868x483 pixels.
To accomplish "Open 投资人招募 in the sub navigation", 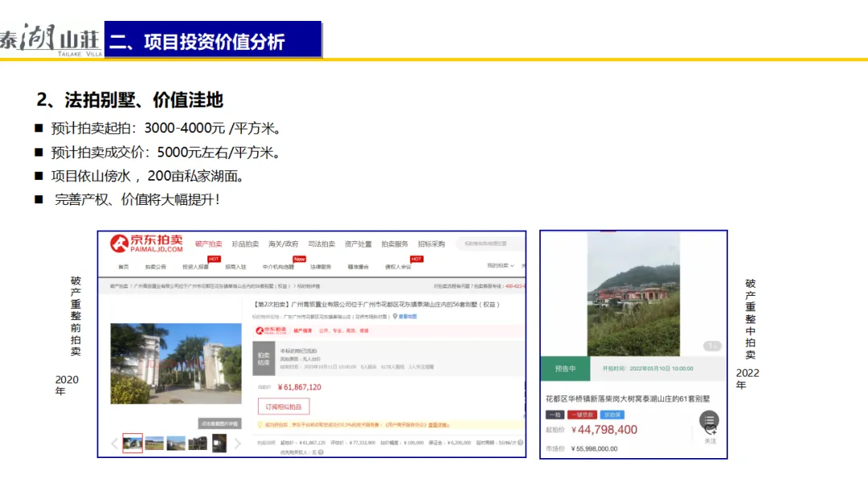I will pyautogui.click(x=195, y=268).
